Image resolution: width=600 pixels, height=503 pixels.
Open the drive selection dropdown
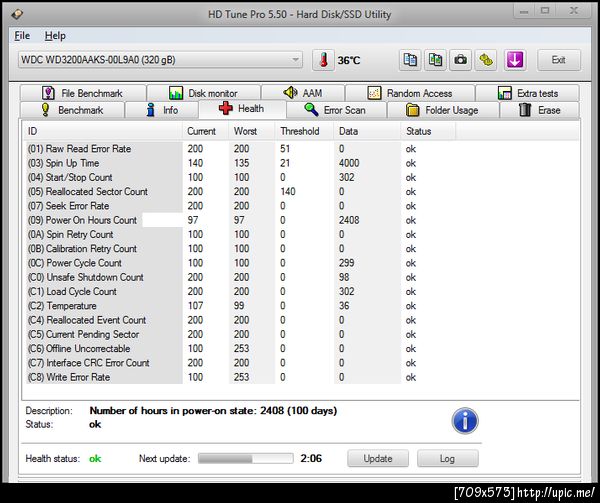click(x=160, y=60)
